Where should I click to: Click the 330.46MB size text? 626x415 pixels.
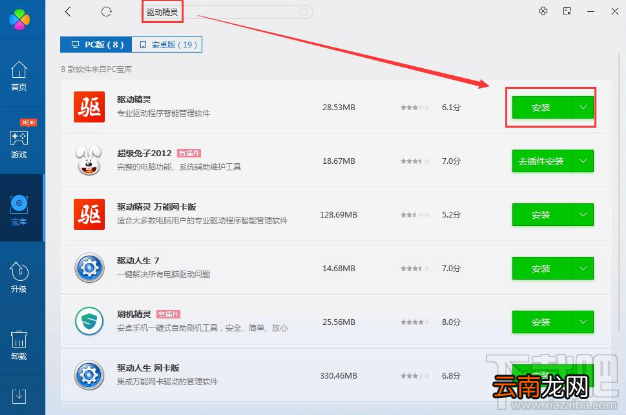[x=339, y=375]
